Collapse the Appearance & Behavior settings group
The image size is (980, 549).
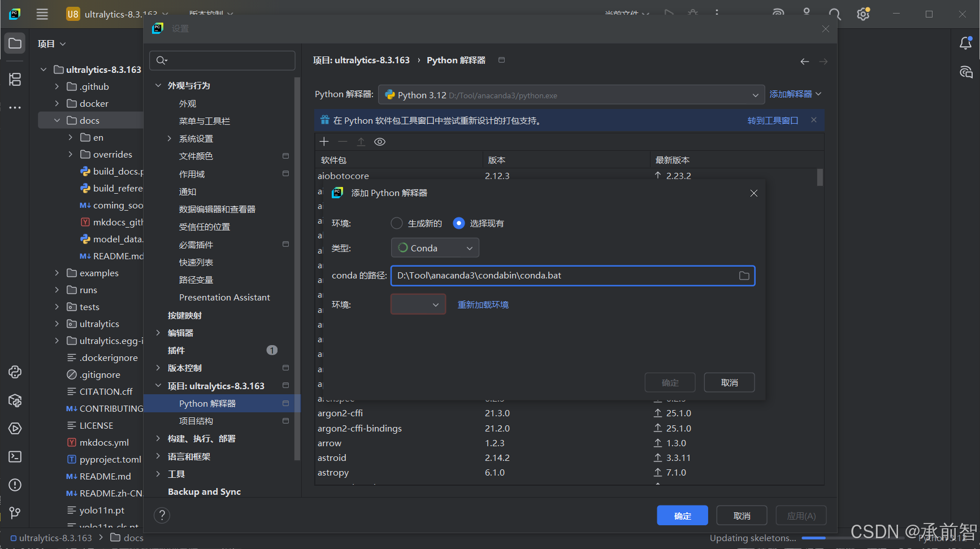pyautogui.click(x=158, y=85)
